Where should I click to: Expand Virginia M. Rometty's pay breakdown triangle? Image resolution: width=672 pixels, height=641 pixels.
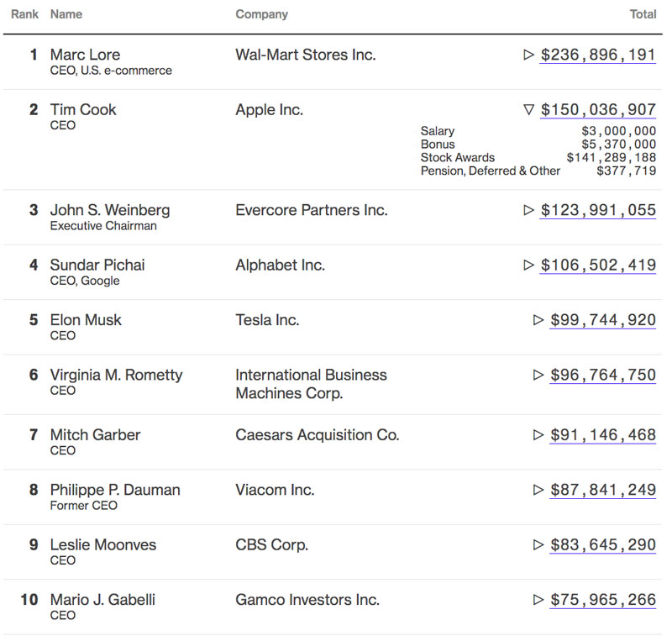[x=538, y=375]
